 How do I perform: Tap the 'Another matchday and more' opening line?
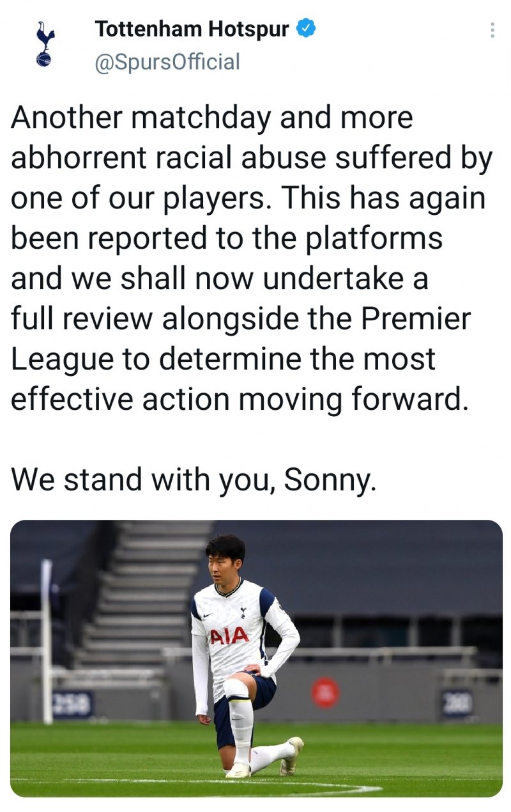pyautogui.click(x=212, y=118)
